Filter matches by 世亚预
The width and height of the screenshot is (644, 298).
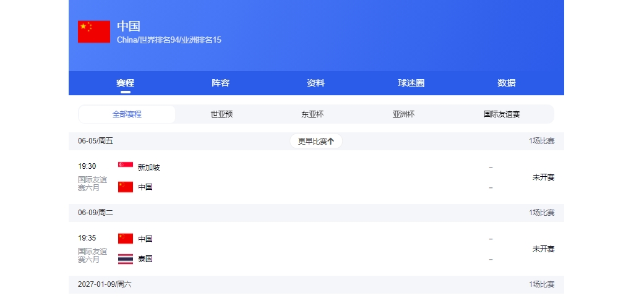222,114
